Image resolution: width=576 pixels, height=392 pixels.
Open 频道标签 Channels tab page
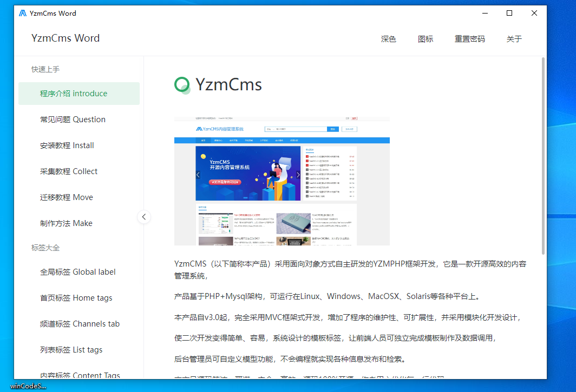coord(80,324)
